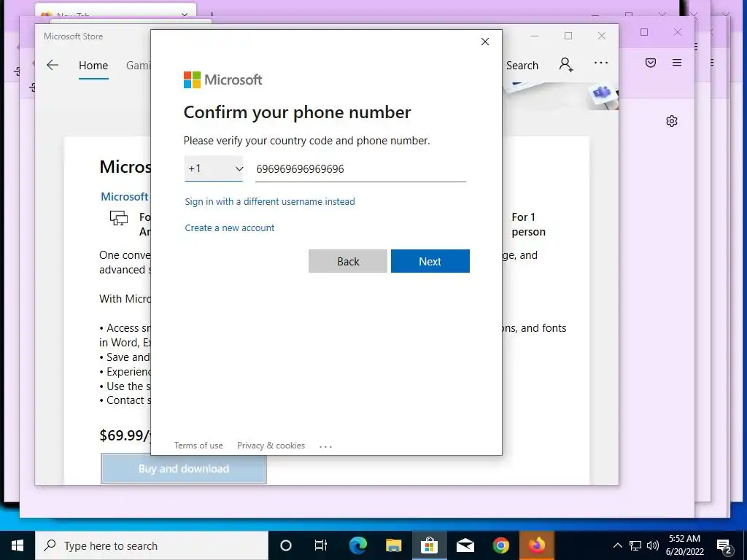Click the Type here to search box
The width and height of the screenshot is (747, 560).
[x=152, y=545]
